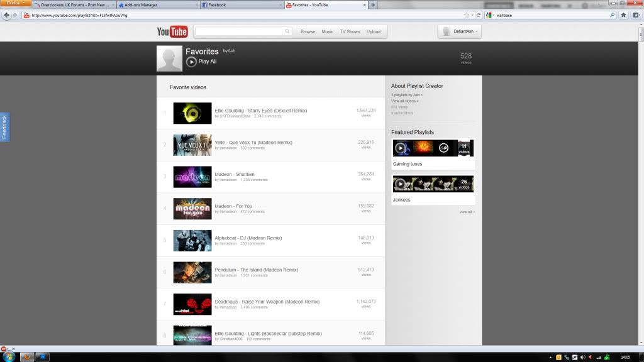Click the browser back arrow button
Viewport: 644px width, 362px height.
click(x=6, y=15)
